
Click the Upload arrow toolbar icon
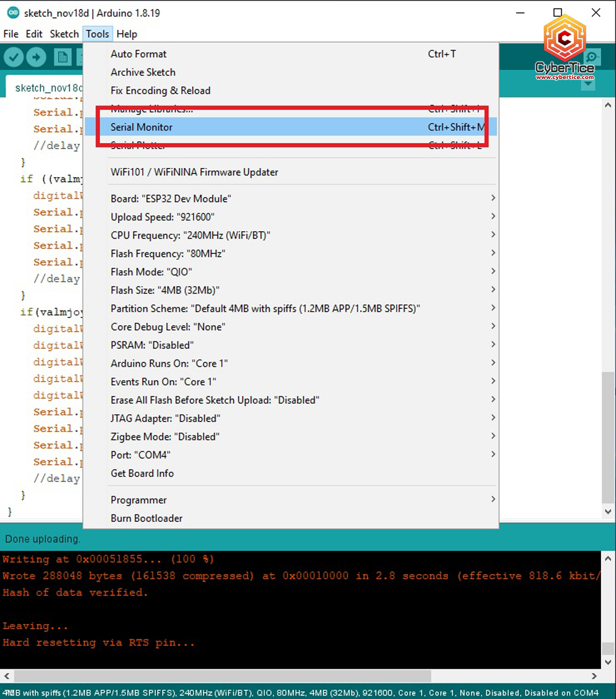coord(36,57)
